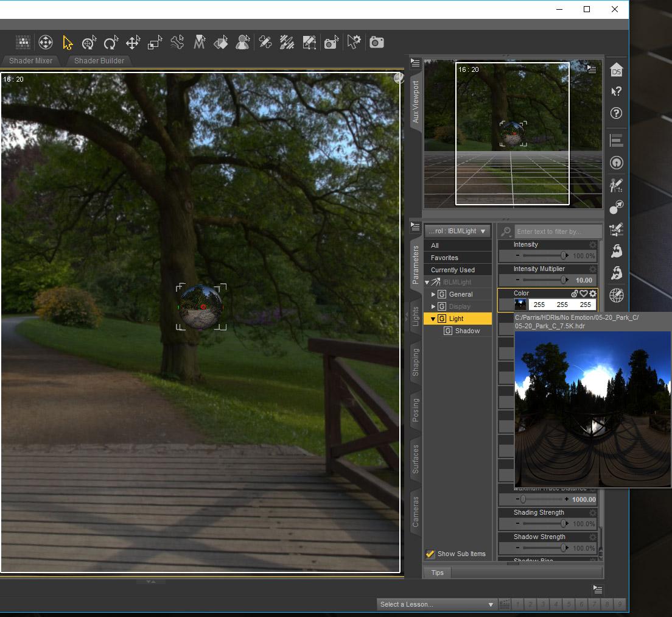This screenshot has height=617, width=672.
Task: Adjust the Shading Strength slider handle
Action: point(564,524)
